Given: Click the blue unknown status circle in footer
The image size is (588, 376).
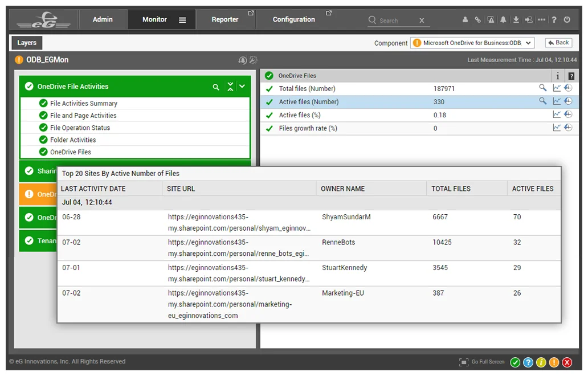Looking at the screenshot, I should click(x=528, y=362).
